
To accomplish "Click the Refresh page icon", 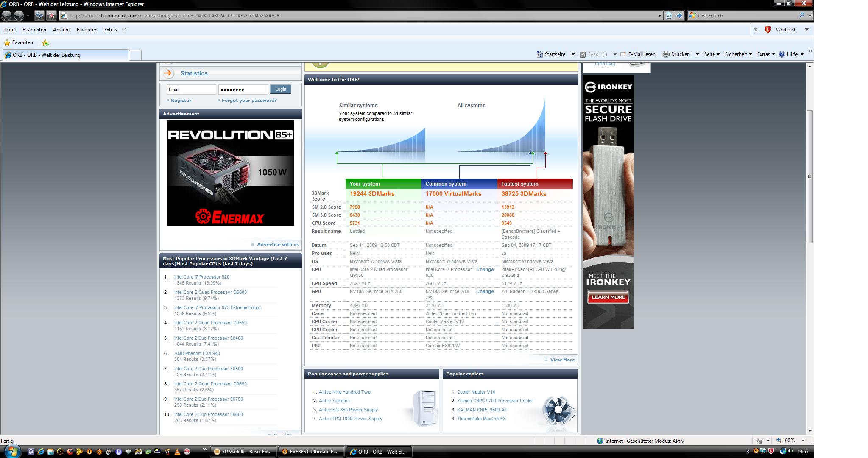I will 39,16.
